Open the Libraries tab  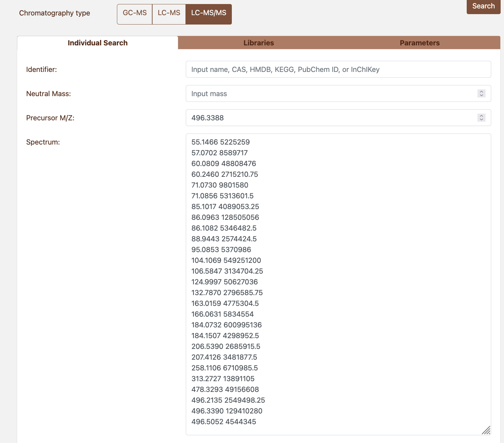(258, 43)
